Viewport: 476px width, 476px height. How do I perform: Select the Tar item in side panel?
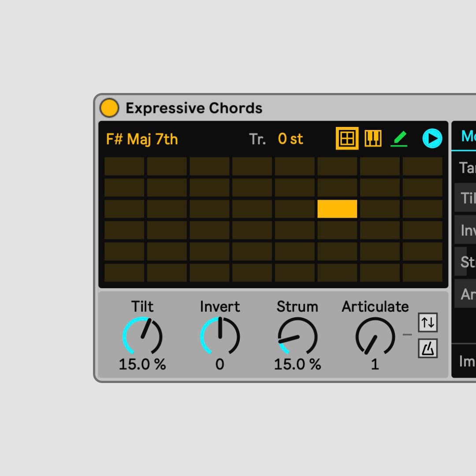click(466, 168)
